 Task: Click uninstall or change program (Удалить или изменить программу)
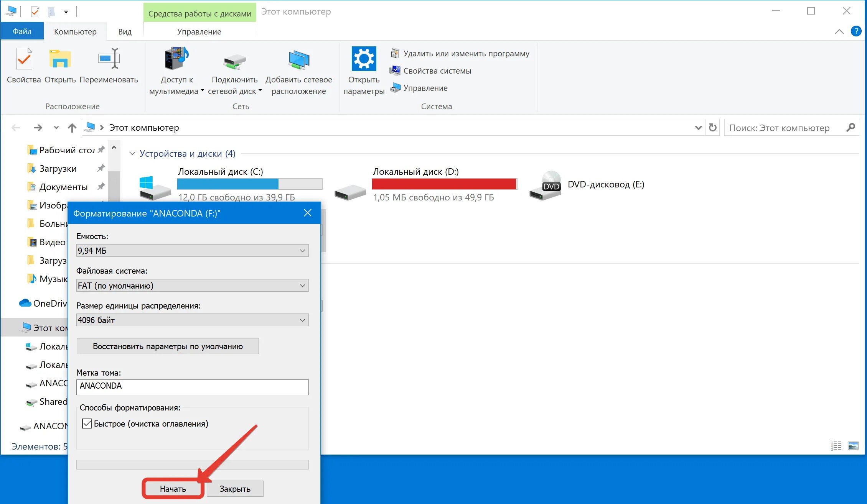466,54
